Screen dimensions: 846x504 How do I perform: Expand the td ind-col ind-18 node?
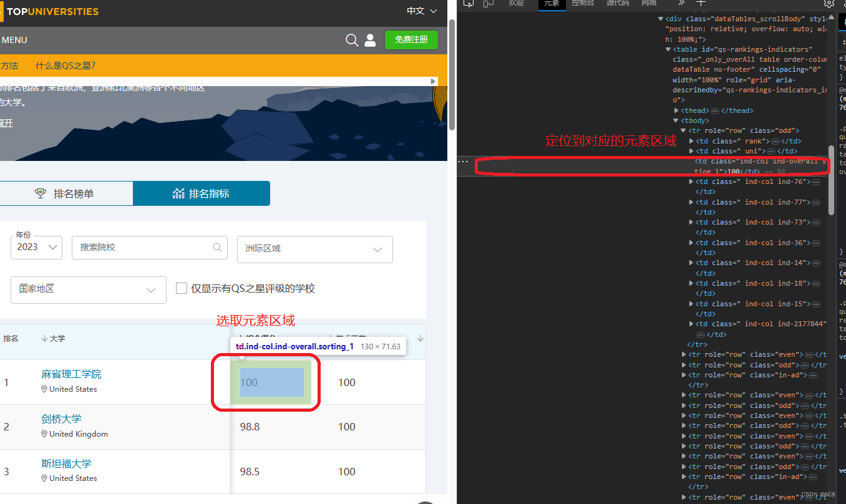691,283
